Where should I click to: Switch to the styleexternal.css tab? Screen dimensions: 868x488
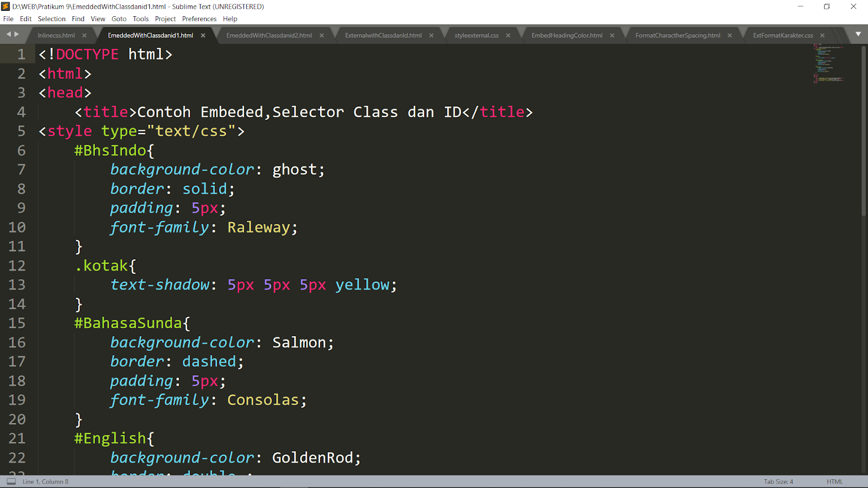click(476, 35)
